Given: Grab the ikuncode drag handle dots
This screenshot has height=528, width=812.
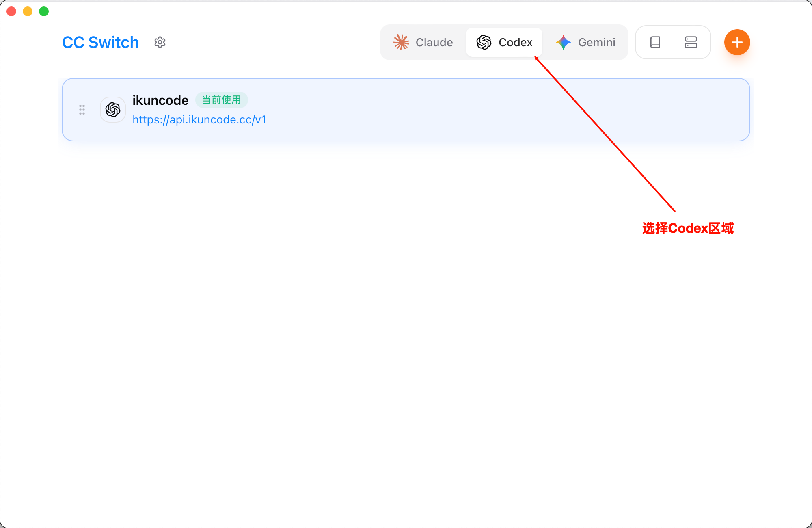Looking at the screenshot, I should click(82, 110).
